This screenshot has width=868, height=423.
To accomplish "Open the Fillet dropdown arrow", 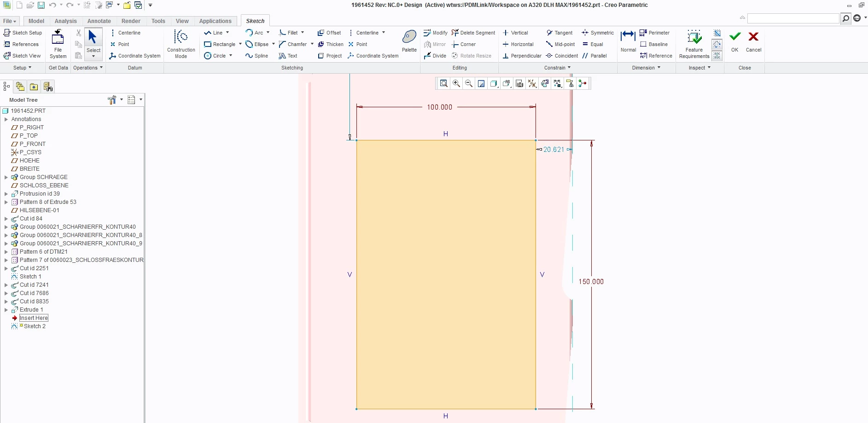I will 303,33.
